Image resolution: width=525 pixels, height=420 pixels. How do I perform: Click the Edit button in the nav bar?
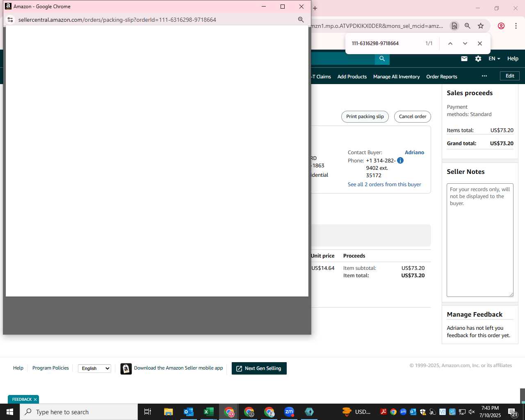click(x=510, y=76)
